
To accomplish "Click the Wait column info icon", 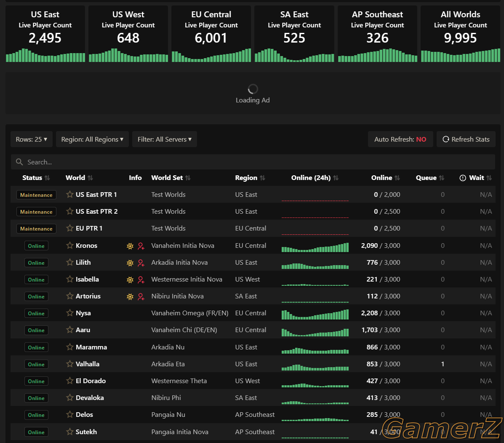I will pyautogui.click(x=463, y=178).
